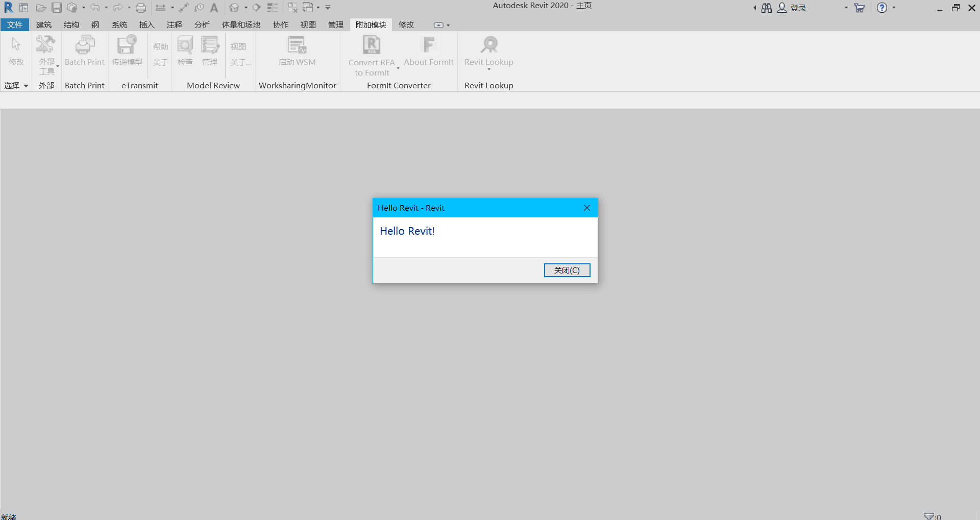This screenshot has width=980, height=520.
Task: Click the binoculars search icon in title bar
Action: tap(767, 8)
